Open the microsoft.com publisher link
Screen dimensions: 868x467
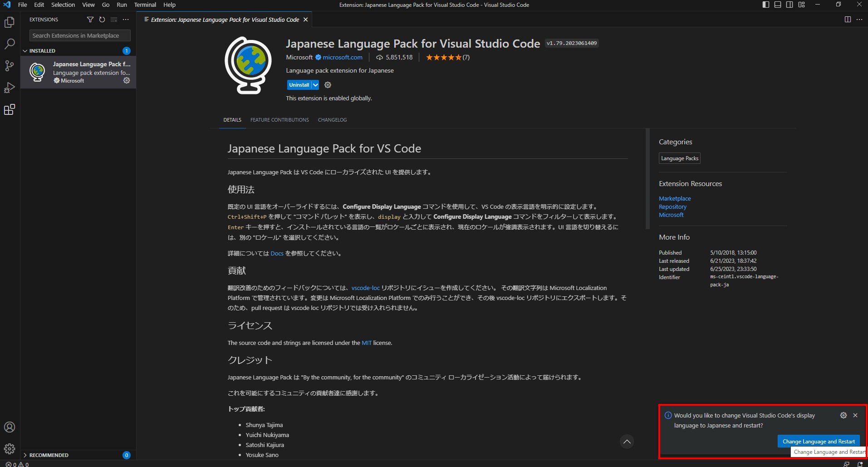click(343, 57)
